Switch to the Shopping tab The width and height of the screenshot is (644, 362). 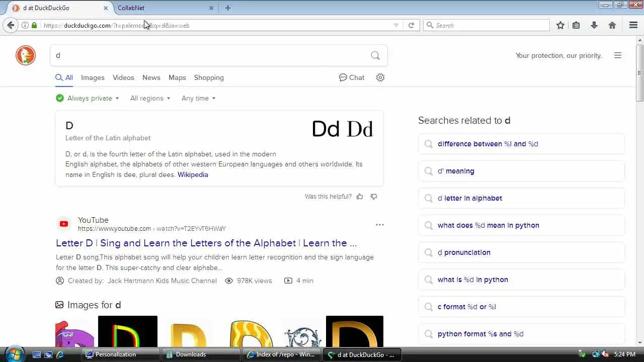[x=209, y=77]
